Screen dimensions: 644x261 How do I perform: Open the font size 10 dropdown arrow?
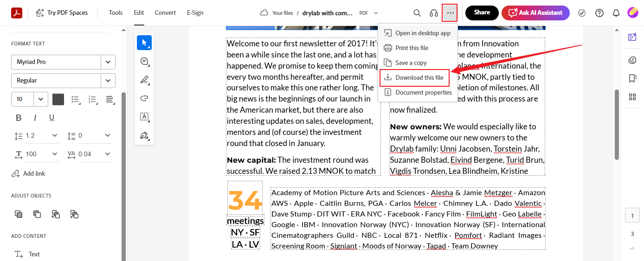(x=41, y=99)
